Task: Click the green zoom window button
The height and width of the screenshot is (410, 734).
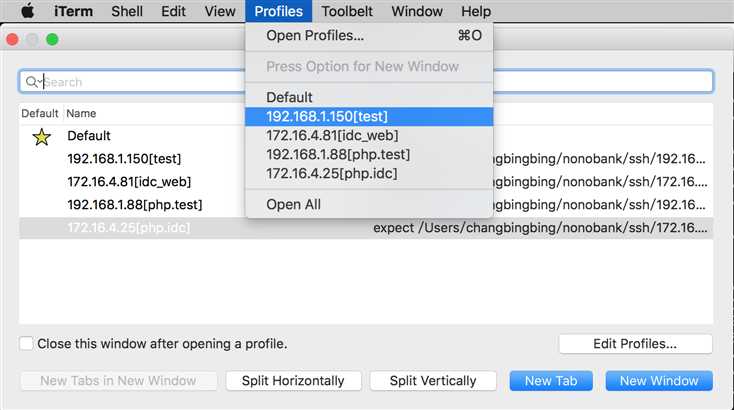Action: tap(52, 40)
